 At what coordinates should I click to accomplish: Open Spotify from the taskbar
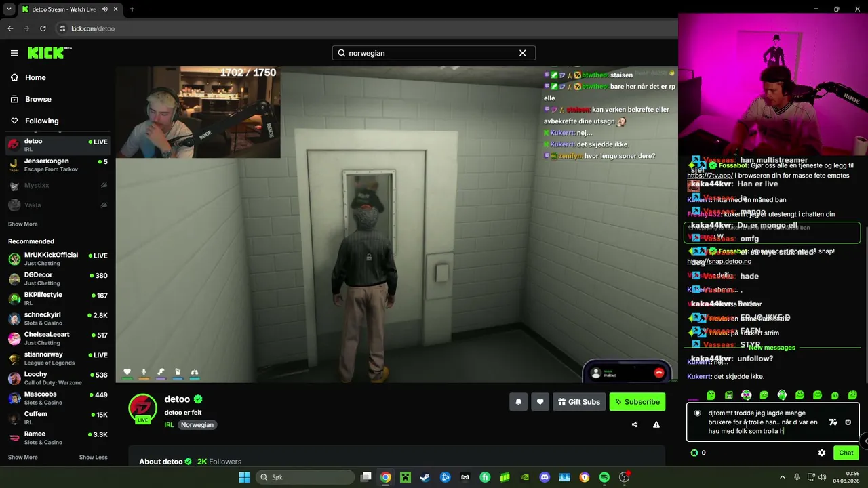tap(604, 477)
